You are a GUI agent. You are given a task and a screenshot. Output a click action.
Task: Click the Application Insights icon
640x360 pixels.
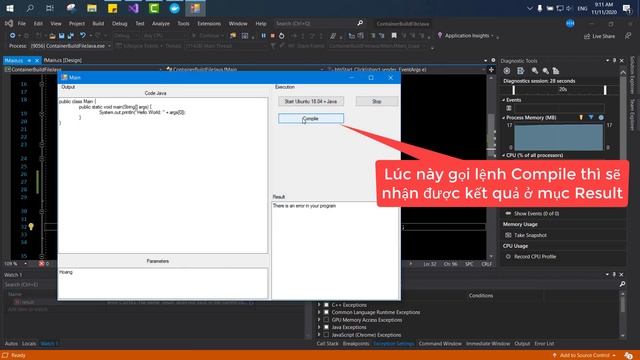[440, 36]
